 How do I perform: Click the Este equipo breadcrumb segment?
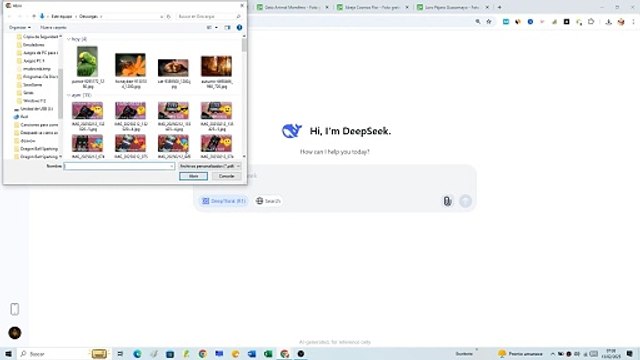[62, 16]
